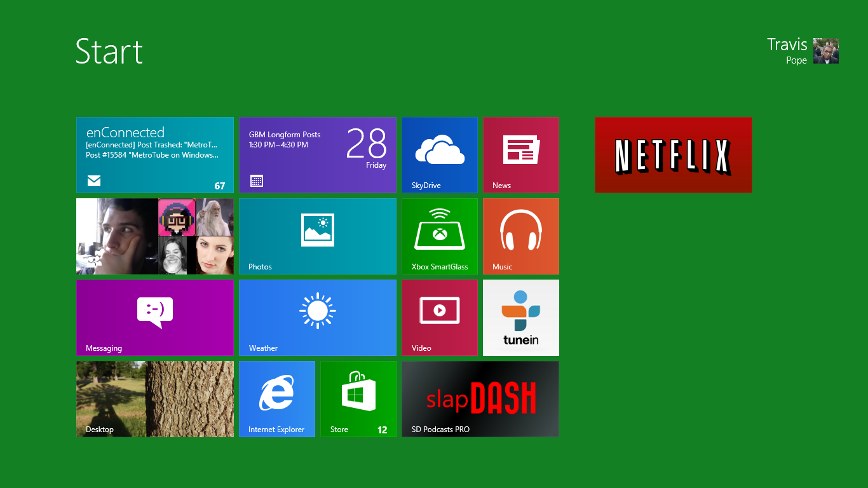Open the TuneIn radio tile

tap(521, 318)
